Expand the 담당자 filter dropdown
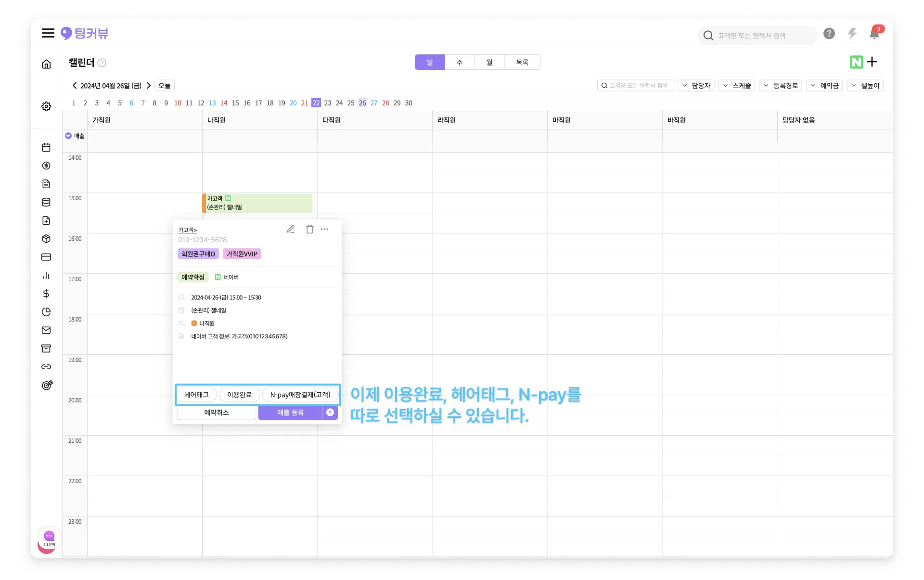 (696, 86)
